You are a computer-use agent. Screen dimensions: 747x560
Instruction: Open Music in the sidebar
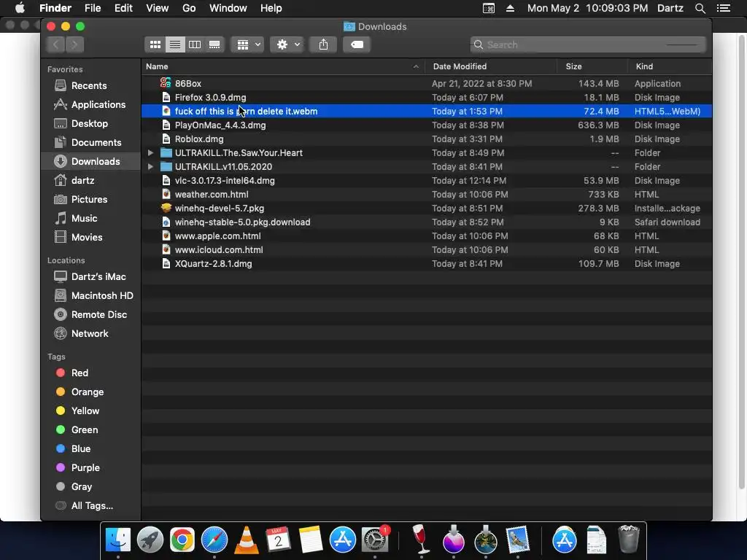pos(90,219)
